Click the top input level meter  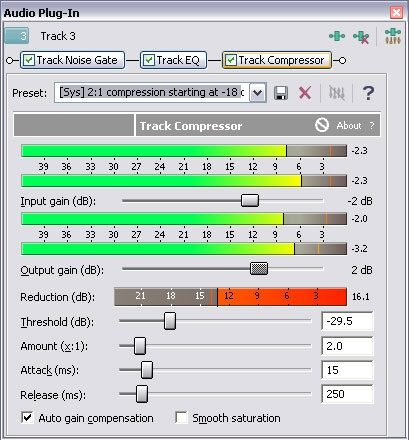tap(184, 151)
